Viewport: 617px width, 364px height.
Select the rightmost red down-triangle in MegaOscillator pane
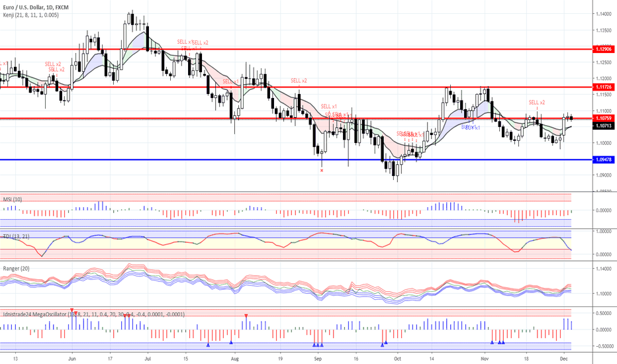tap(246, 316)
